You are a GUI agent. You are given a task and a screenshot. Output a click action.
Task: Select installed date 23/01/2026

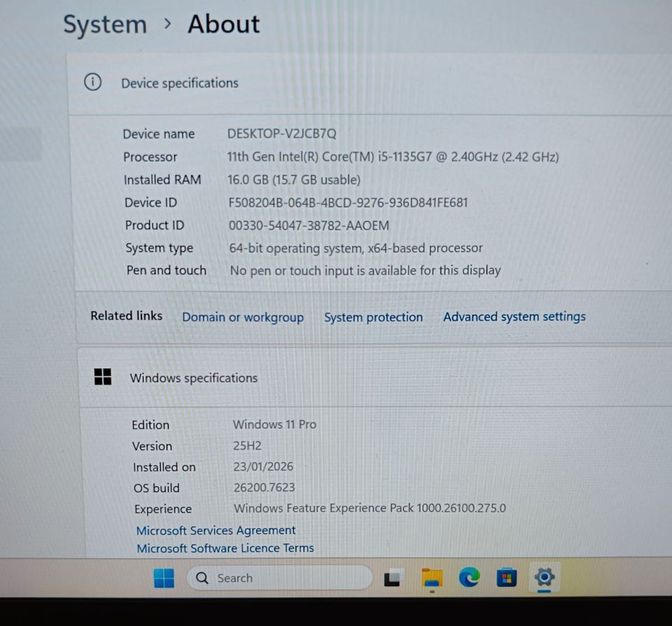pos(263,466)
